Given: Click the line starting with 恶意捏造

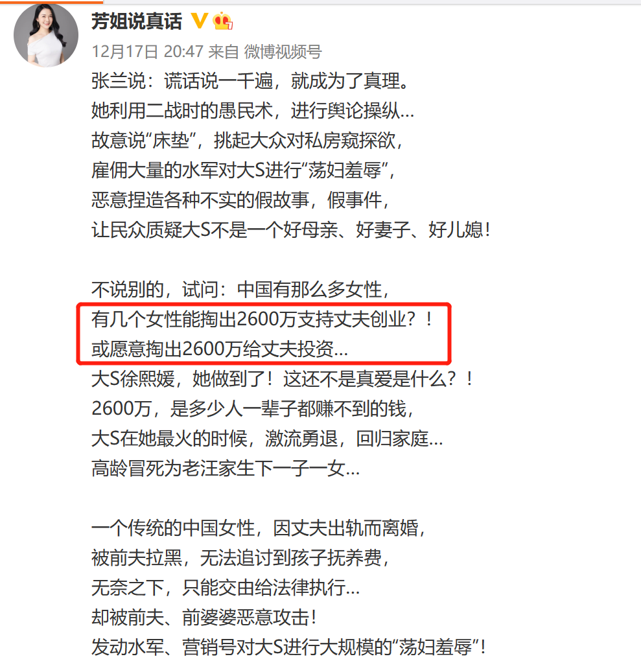Looking at the screenshot, I should pos(240,200).
